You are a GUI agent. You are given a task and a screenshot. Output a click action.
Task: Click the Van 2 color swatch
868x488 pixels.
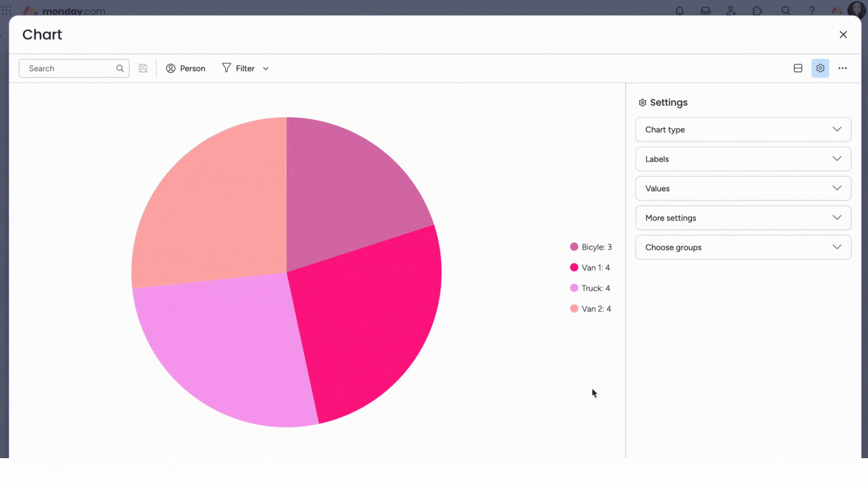click(x=574, y=308)
